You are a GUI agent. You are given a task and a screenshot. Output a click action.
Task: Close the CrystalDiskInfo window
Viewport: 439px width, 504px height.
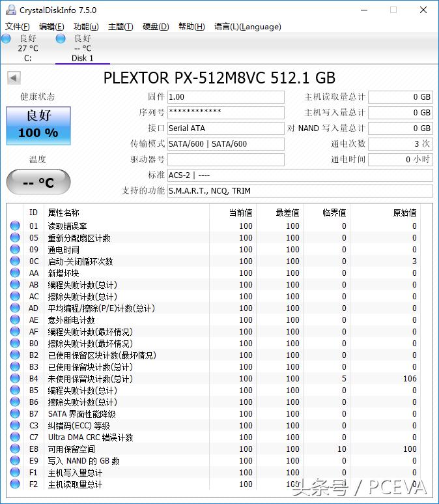click(x=423, y=10)
